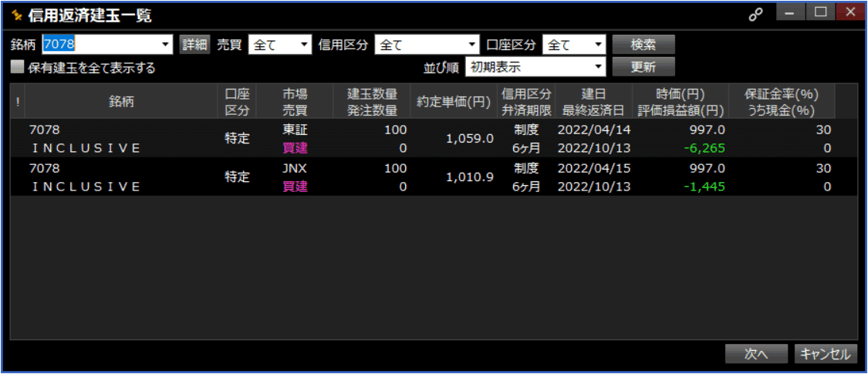Viewport: 868px width, 374px height.
Task: Enable 保有建玉を全て表示する checkbox
Action: [x=18, y=68]
